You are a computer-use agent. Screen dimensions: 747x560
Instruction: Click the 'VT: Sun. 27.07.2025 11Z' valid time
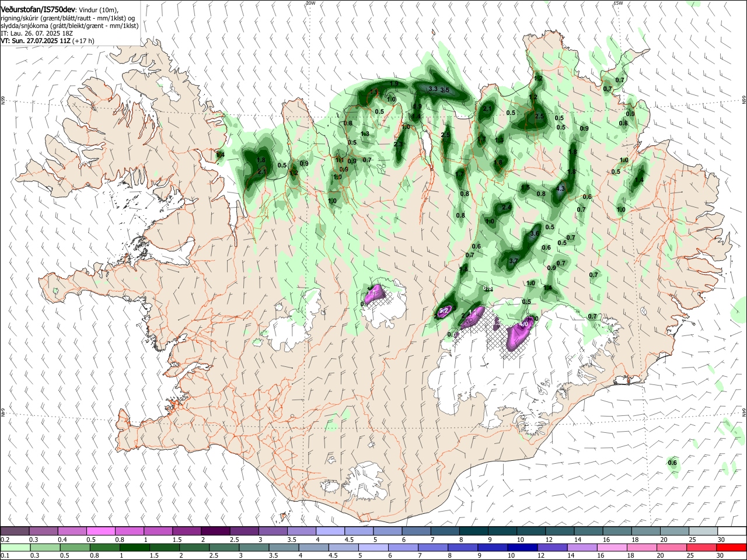point(35,41)
